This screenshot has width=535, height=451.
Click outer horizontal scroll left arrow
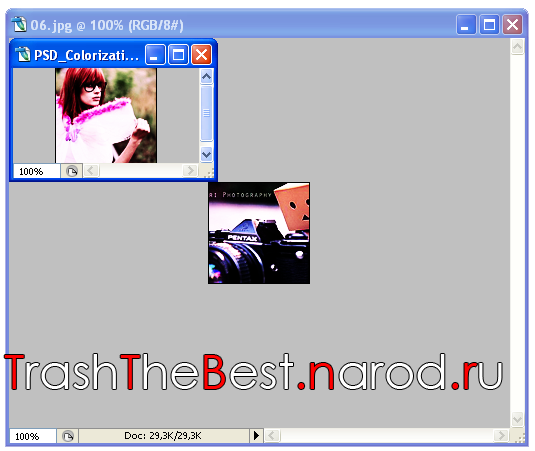(x=273, y=436)
